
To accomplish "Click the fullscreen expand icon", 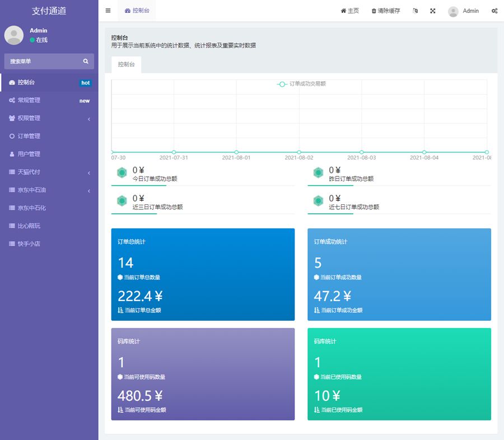I will (x=433, y=11).
